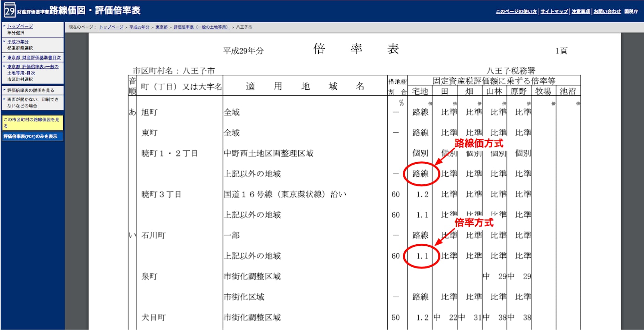Click 評価倍率表（一般の土地等用） in the breadcrumb

pyautogui.click(x=201, y=27)
